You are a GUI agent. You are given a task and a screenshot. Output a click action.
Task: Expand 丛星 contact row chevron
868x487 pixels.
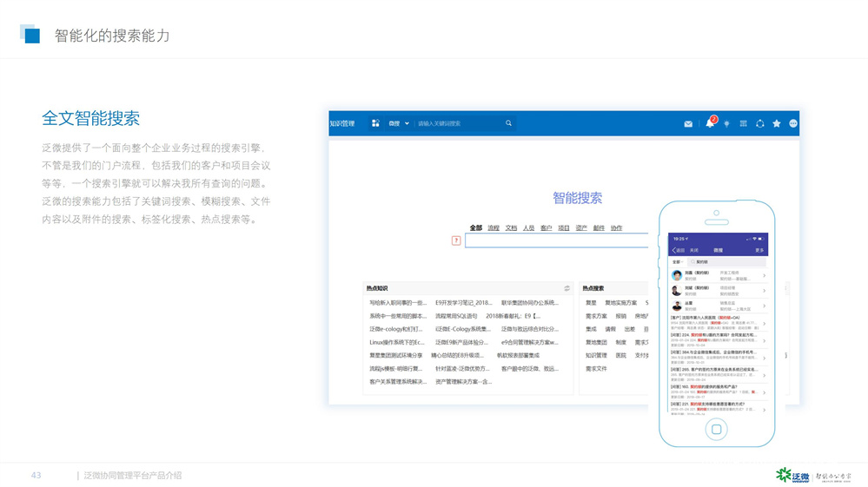(764, 306)
